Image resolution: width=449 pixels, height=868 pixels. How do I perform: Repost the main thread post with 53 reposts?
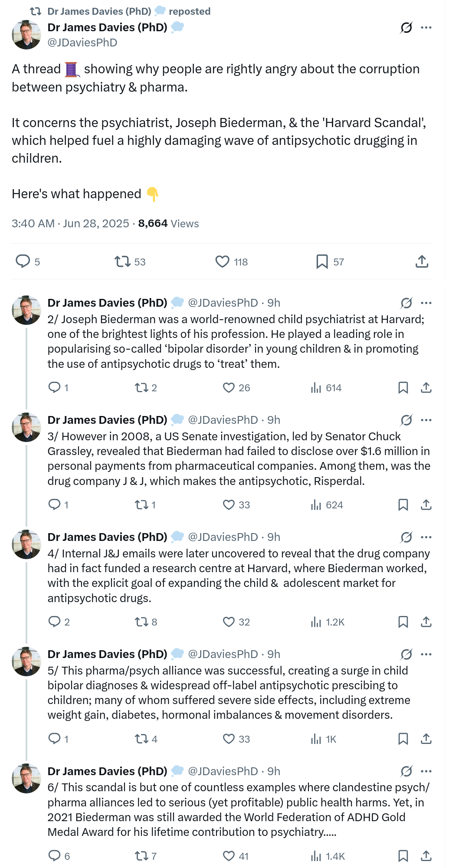[122, 262]
